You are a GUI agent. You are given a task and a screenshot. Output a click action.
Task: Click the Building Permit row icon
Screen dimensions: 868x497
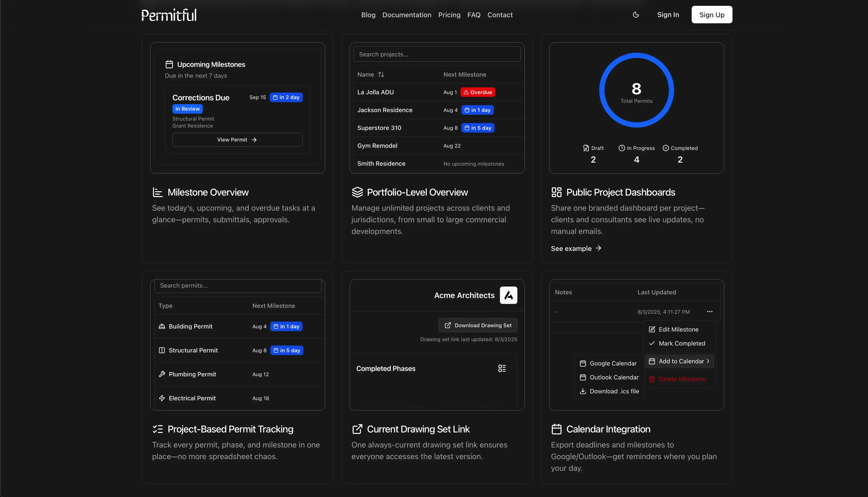pos(162,326)
